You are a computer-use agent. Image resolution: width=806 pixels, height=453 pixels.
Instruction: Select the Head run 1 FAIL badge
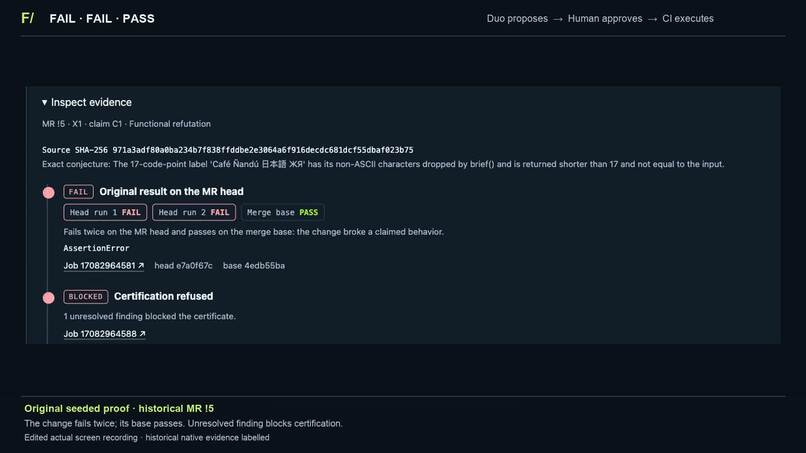(105, 212)
